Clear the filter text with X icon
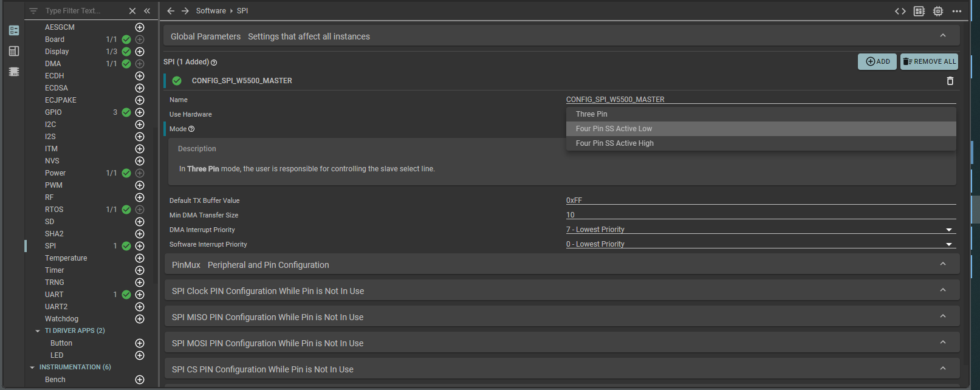This screenshot has width=980, height=390. point(132,11)
